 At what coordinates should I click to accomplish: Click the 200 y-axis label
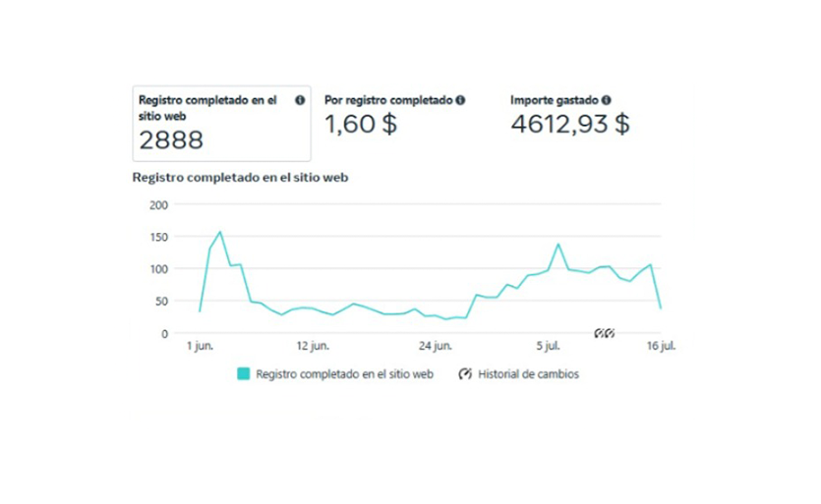click(157, 204)
